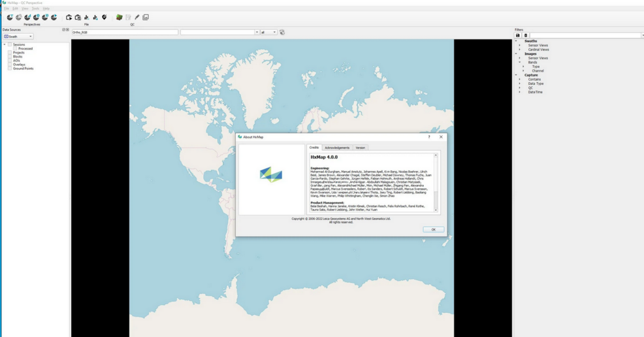Click the Ortho_RGB input field
644x337 pixels.
(125, 32)
